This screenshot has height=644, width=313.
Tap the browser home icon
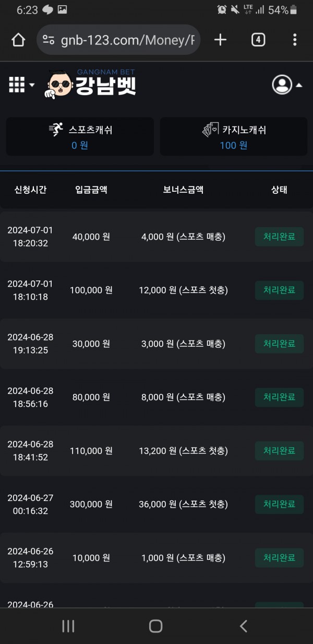(x=18, y=40)
